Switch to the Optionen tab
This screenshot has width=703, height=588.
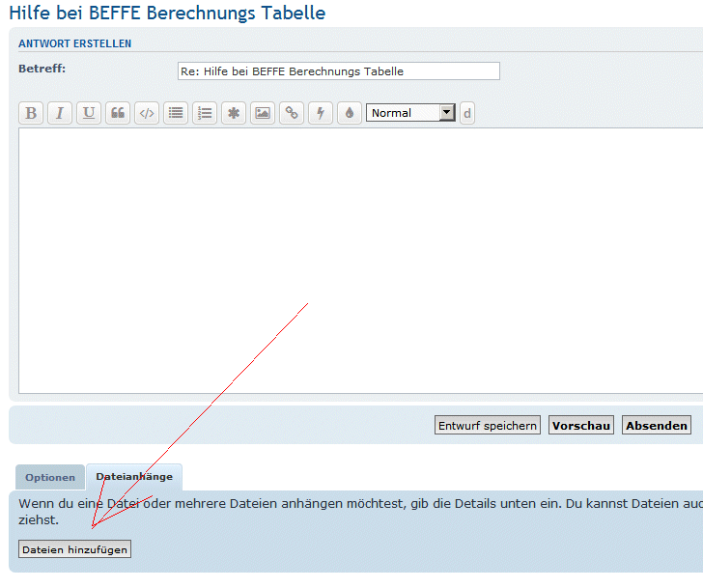click(x=50, y=478)
